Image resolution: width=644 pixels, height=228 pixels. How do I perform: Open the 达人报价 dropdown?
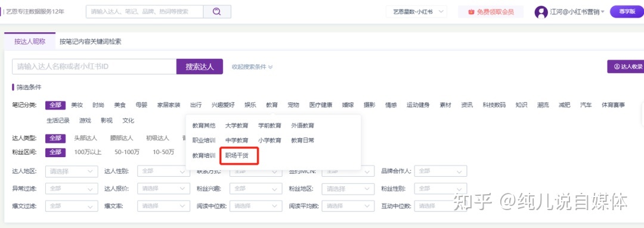click(x=164, y=189)
